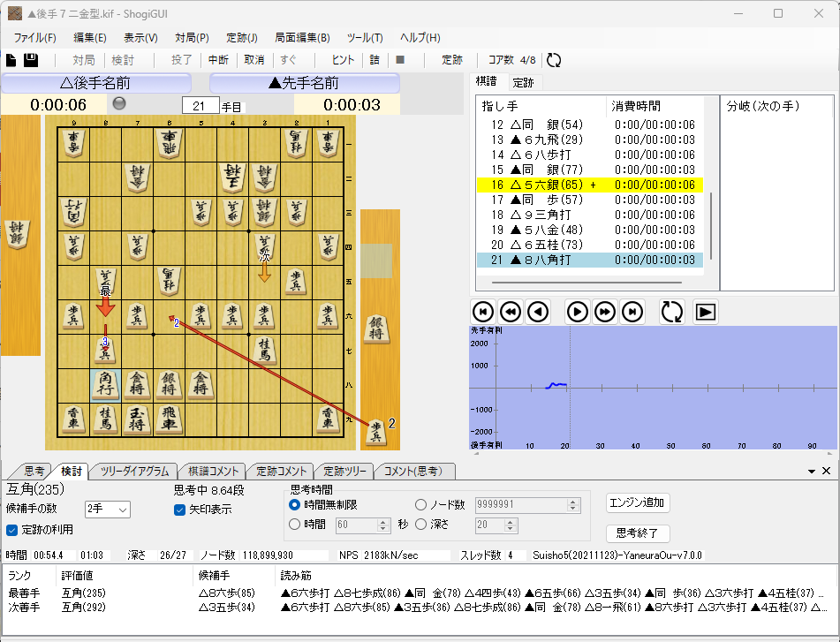Switch to the 定跡ツリー tab

click(345, 472)
